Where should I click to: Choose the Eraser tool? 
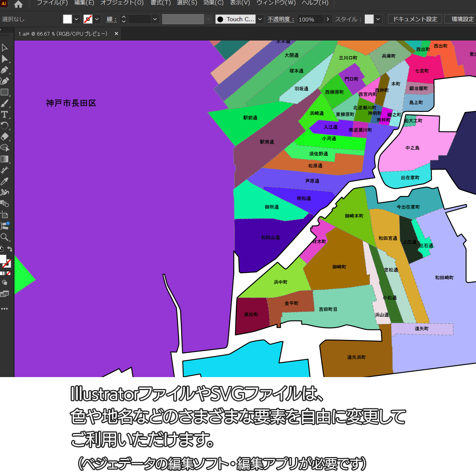(x=5, y=136)
